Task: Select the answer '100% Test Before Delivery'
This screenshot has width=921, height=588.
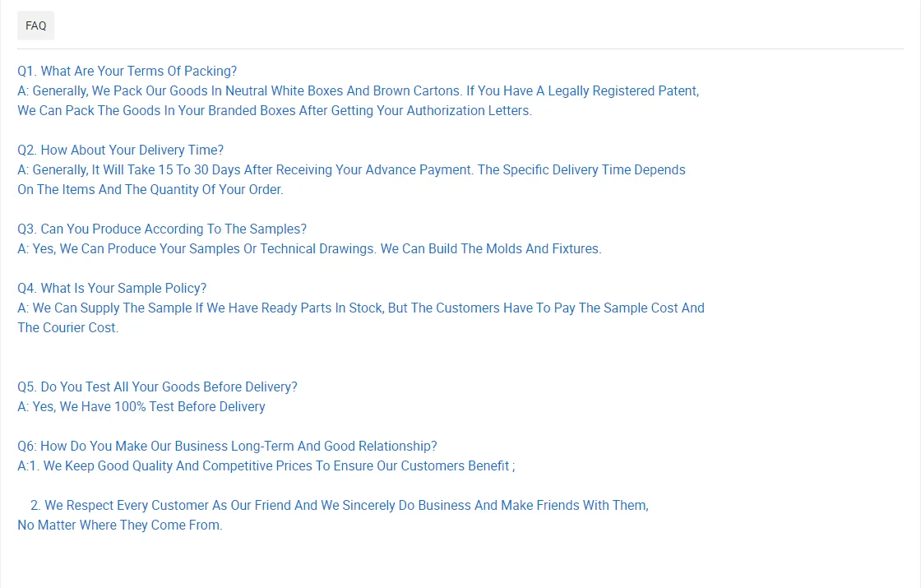Action: [x=141, y=406]
